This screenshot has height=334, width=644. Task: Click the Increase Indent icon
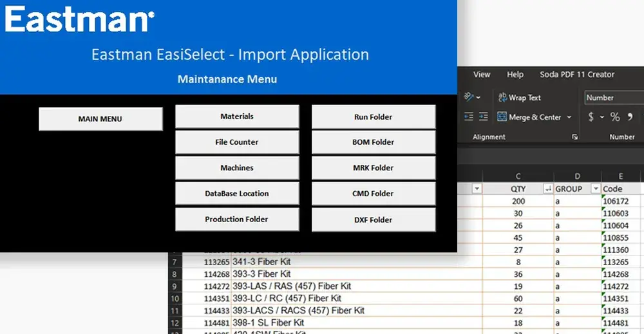[x=484, y=116]
